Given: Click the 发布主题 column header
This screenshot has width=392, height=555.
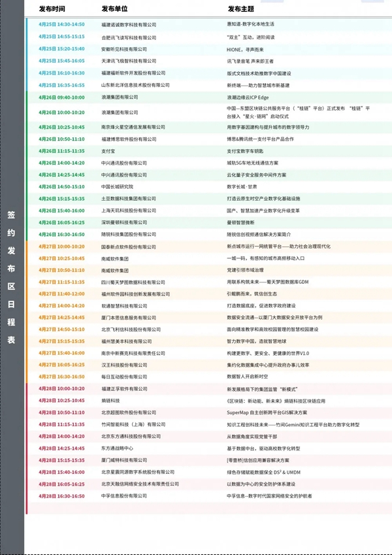Looking at the screenshot, I should [240, 9].
